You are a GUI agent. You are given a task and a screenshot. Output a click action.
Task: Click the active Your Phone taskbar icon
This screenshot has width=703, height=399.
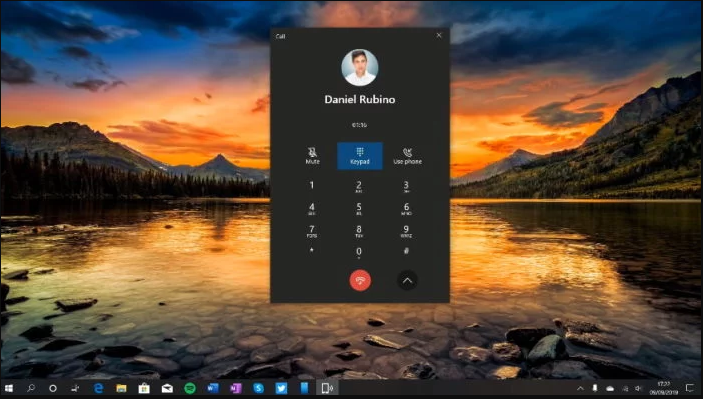point(328,388)
